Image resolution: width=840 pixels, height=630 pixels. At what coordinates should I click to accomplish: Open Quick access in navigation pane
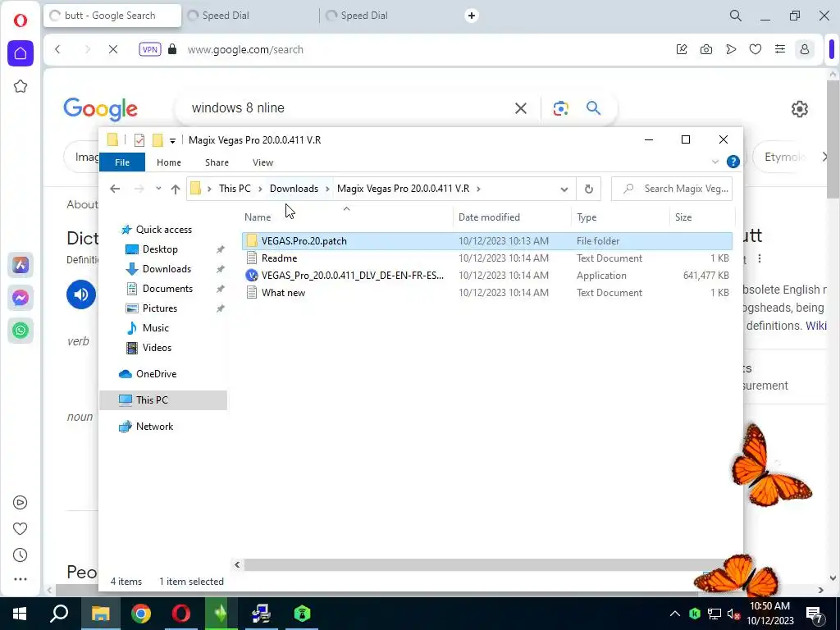tap(163, 230)
